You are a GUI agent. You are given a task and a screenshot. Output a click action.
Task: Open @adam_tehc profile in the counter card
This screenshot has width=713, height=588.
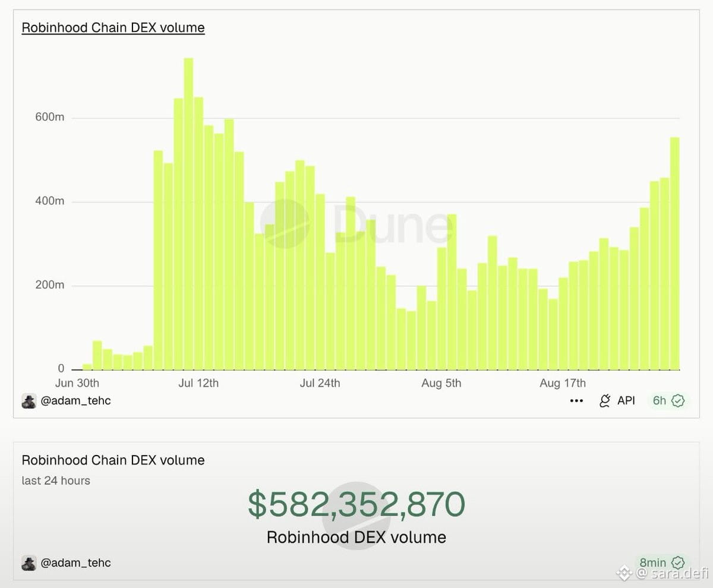tap(75, 563)
